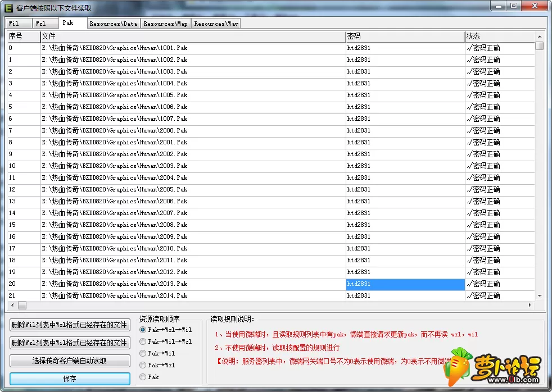
Task: Select file row Human\2005.Pak
Action: (271, 189)
